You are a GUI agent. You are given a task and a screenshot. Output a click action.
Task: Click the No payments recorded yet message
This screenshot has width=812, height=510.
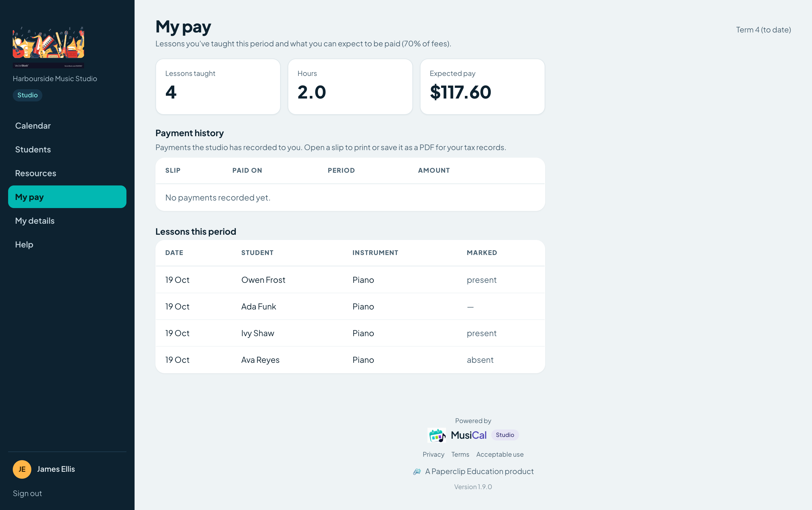pyautogui.click(x=218, y=197)
